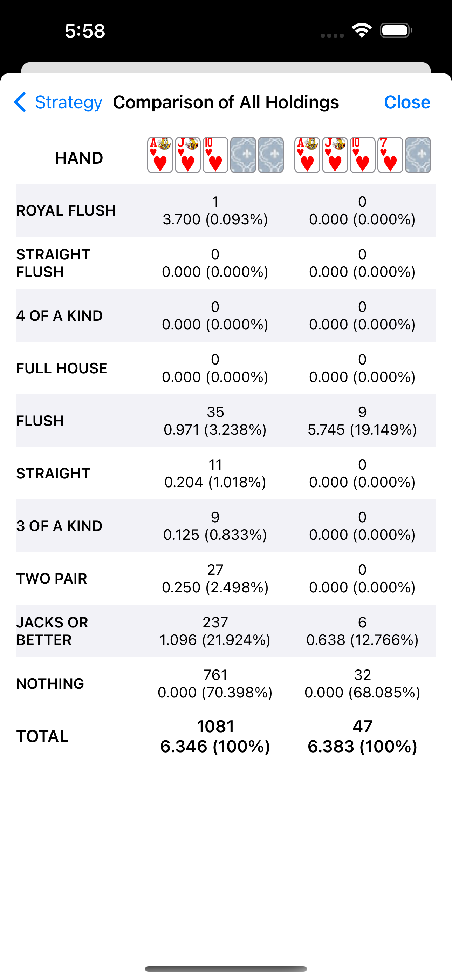This screenshot has width=452, height=980.
Task: Tap the Flush value 5.745 (19.149%)
Action: coord(362,429)
